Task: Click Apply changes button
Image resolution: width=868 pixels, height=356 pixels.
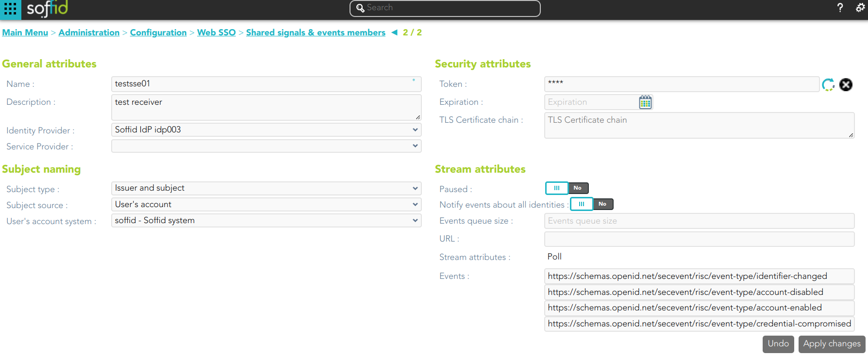Action: [832, 344]
